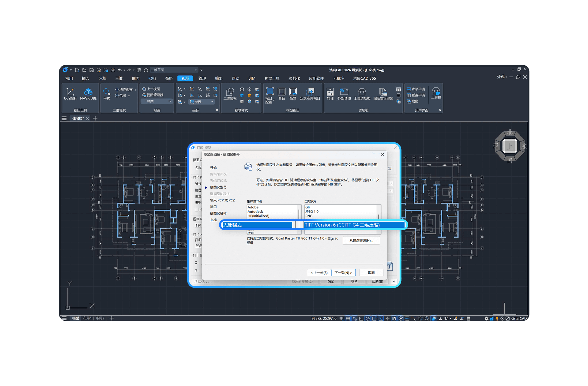Toggle grid display in status bar
This screenshot has width=588, height=386.
[x=348, y=319]
